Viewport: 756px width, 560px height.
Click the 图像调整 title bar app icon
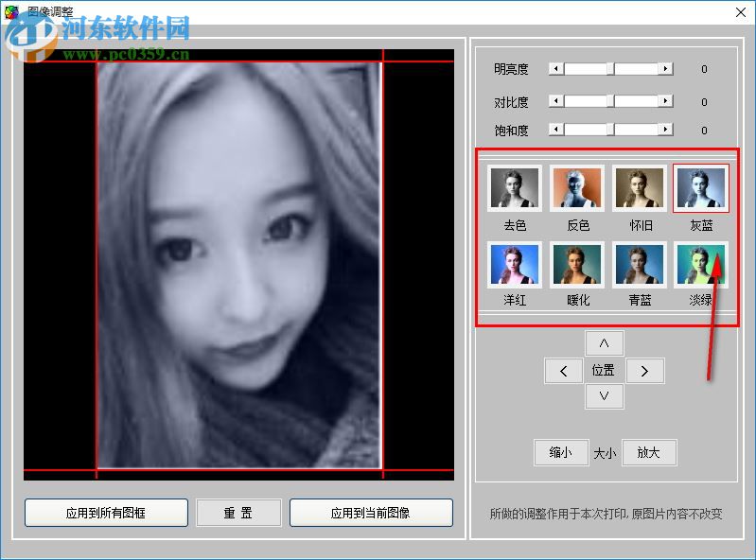point(11,12)
